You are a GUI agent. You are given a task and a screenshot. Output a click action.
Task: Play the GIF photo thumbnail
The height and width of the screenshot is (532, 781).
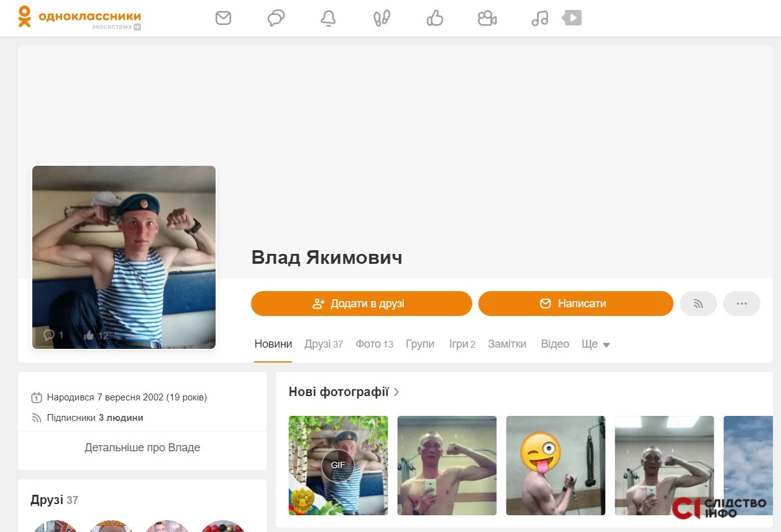(338, 466)
